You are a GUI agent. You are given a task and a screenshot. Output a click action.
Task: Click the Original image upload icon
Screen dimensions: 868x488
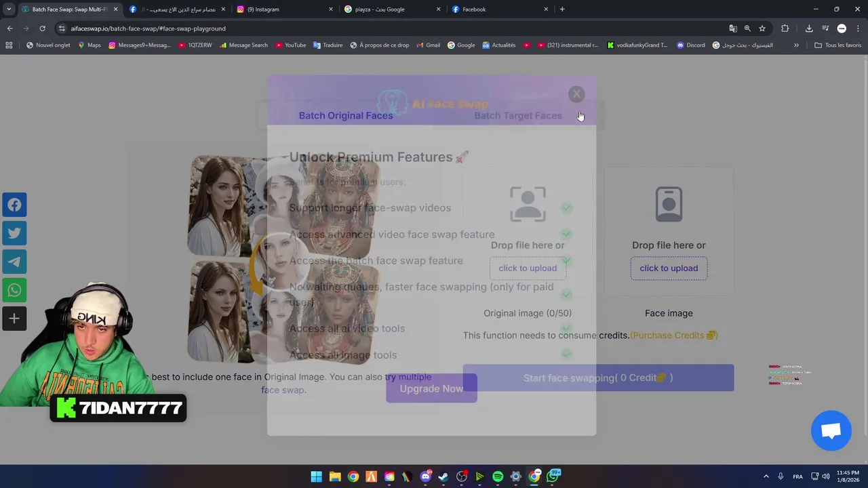click(528, 204)
